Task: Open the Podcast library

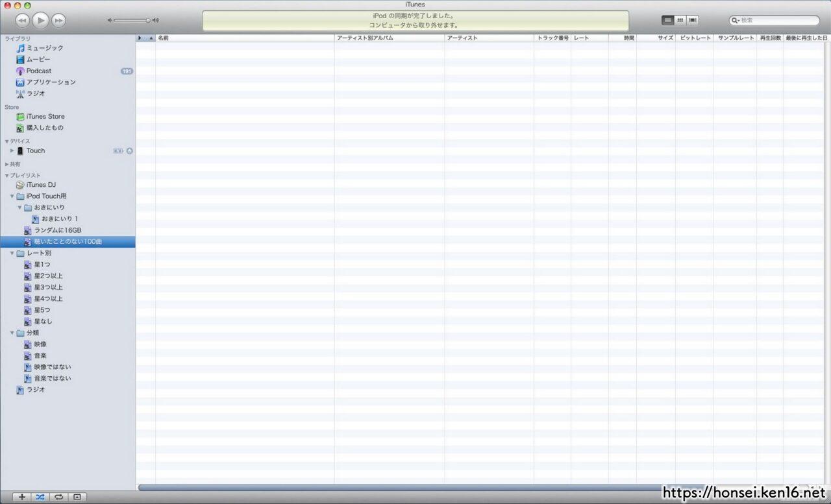Action: (38, 71)
